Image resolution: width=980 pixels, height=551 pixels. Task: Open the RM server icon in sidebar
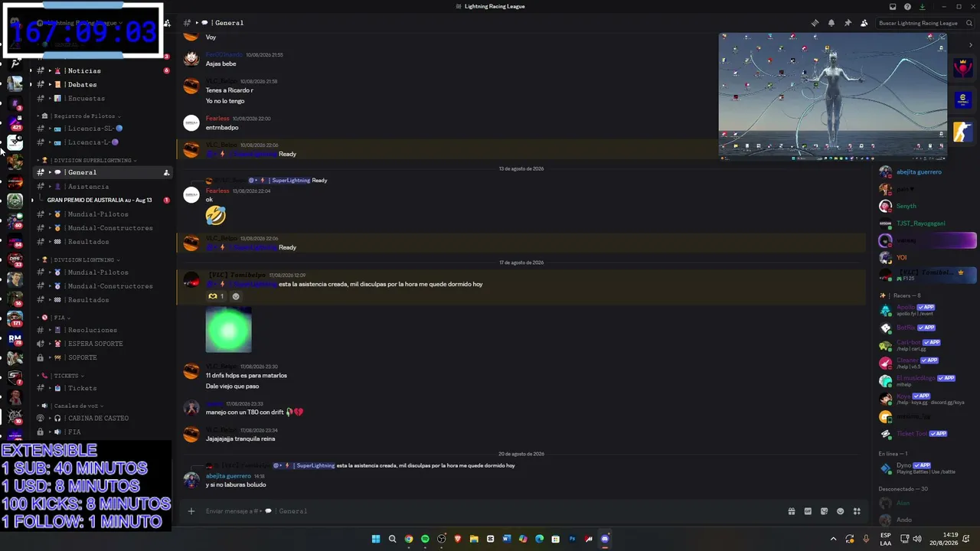[15, 337]
